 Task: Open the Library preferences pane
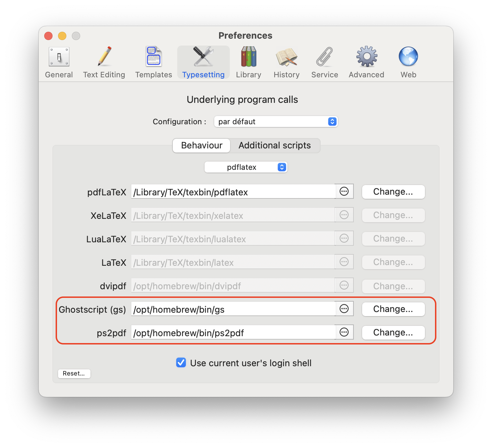[x=248, y=62]
